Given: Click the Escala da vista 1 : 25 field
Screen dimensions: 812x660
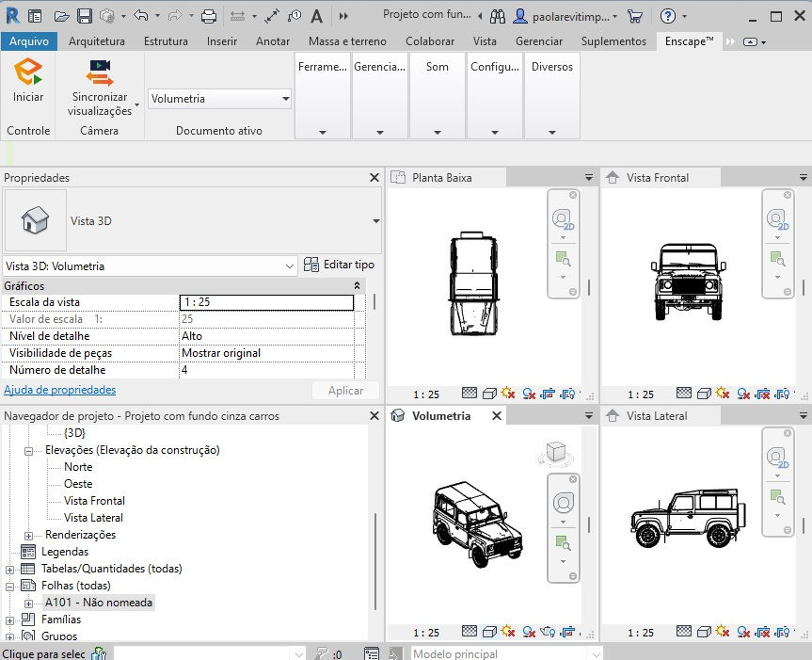Looking at the screenshot, I should (266, 302).
